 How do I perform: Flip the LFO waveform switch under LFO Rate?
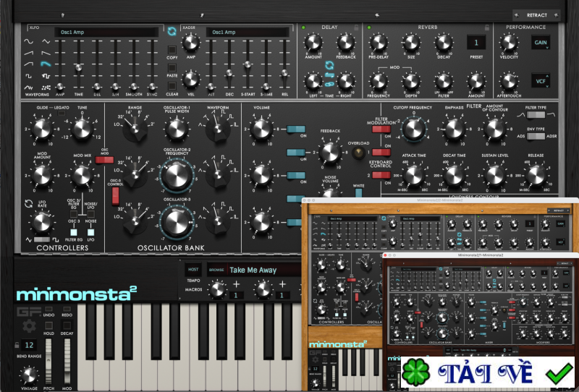(41, 239)
